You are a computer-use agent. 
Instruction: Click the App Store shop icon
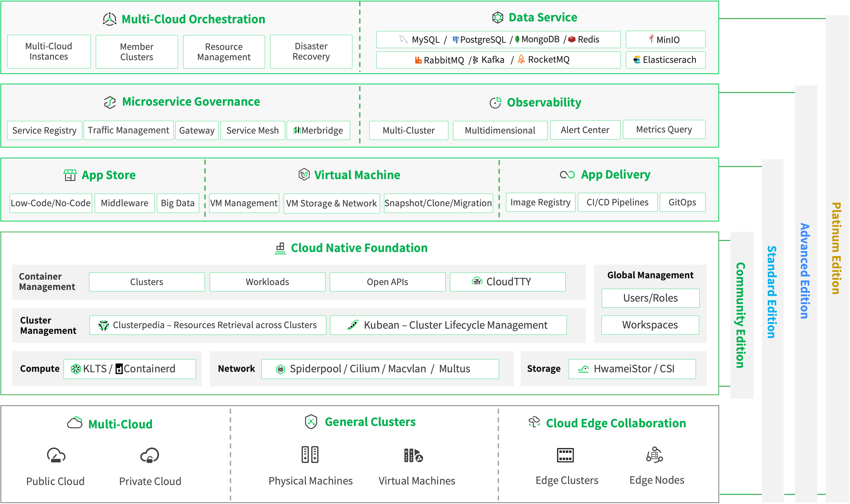pyautogui.click(x=70, y=175)
